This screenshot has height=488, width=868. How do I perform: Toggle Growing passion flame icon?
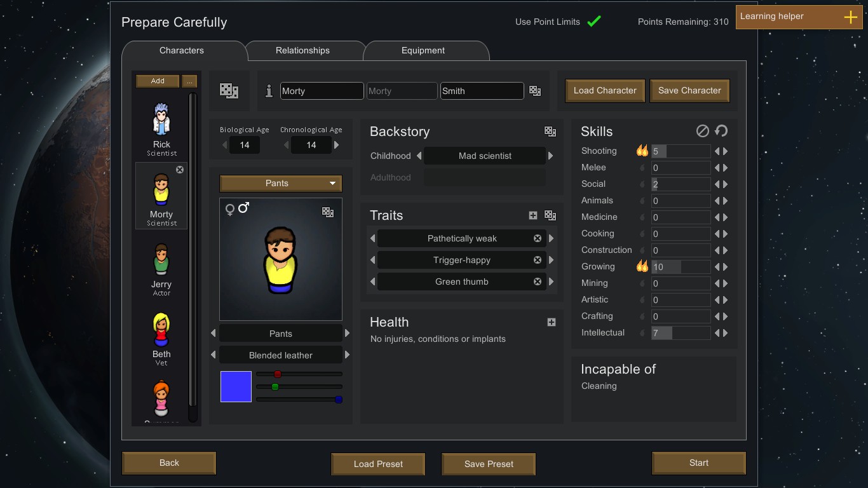642,267
